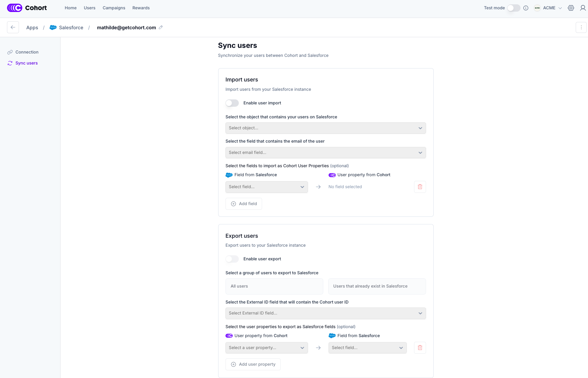Click the pencil icon to rename connection
The height and width of the screenshot is (378, 588).
click(161, 27)
